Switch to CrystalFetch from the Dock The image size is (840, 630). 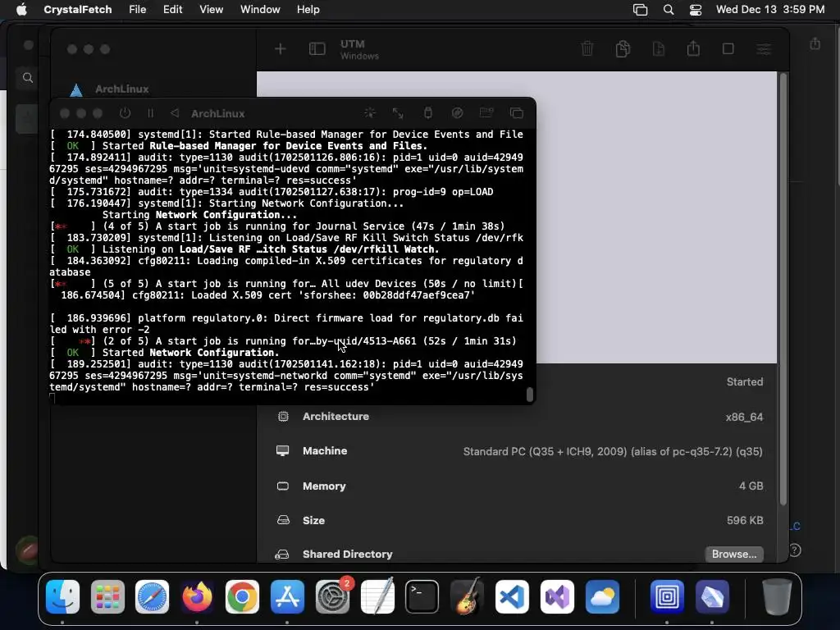coord(712,596)
